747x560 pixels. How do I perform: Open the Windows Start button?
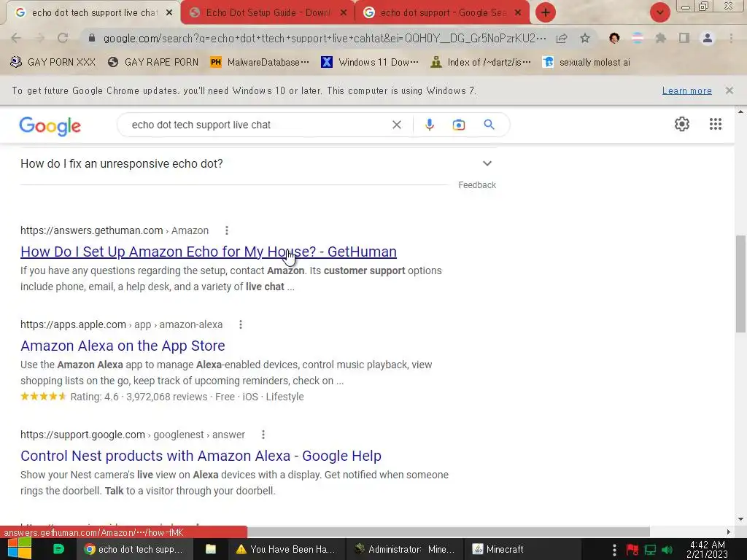20,549
